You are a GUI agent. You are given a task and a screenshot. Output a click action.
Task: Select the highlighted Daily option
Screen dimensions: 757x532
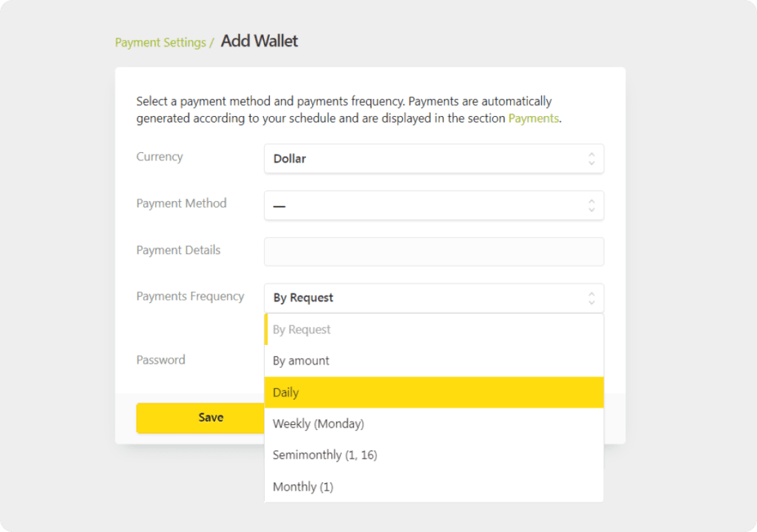434,392
